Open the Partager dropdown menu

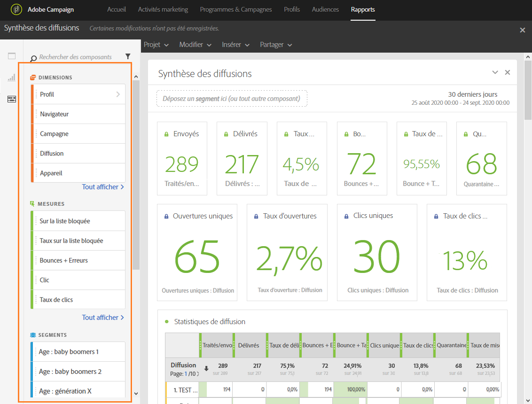[x=276, y=45]
